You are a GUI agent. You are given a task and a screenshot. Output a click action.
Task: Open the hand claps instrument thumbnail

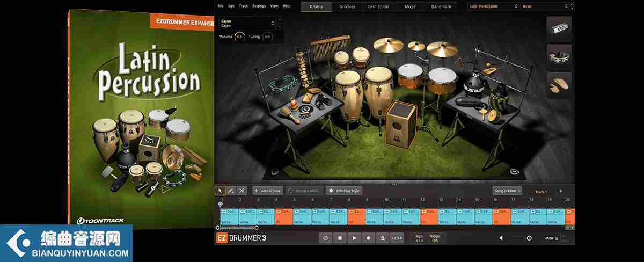pyautogui.click(x=559, y=85)
